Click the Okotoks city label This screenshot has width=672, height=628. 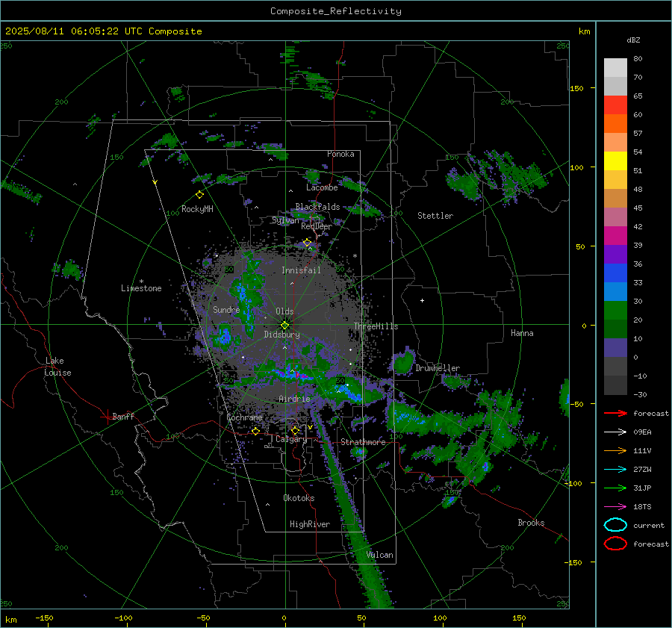[x=299, y=498]
